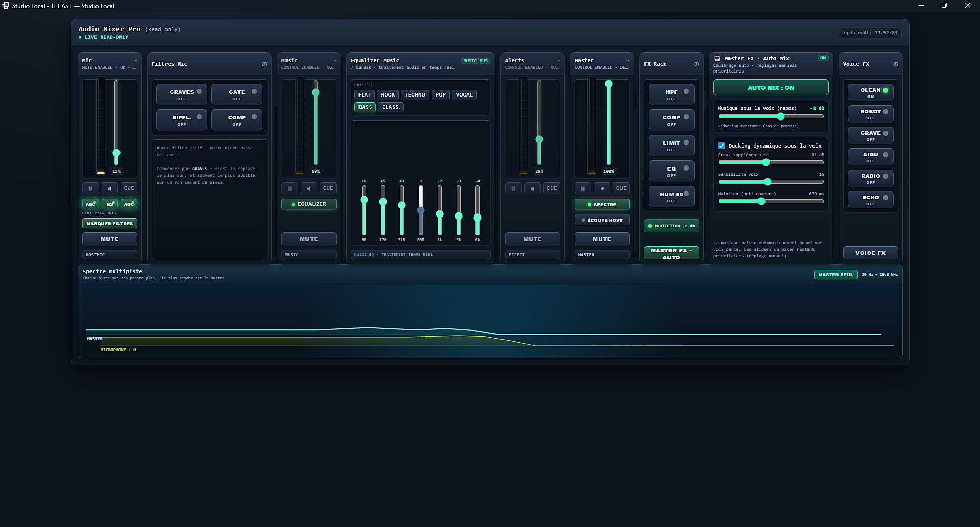Expand the Music channel dropdown arrow
The width and height of the screenshot is (980, 527).
pyautogui.click(x=335, y=61)
